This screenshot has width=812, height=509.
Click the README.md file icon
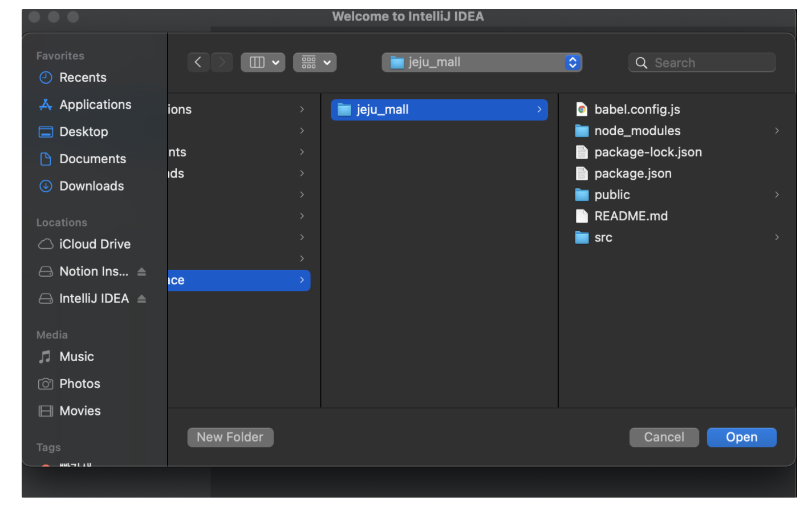(x=582, y=216)
